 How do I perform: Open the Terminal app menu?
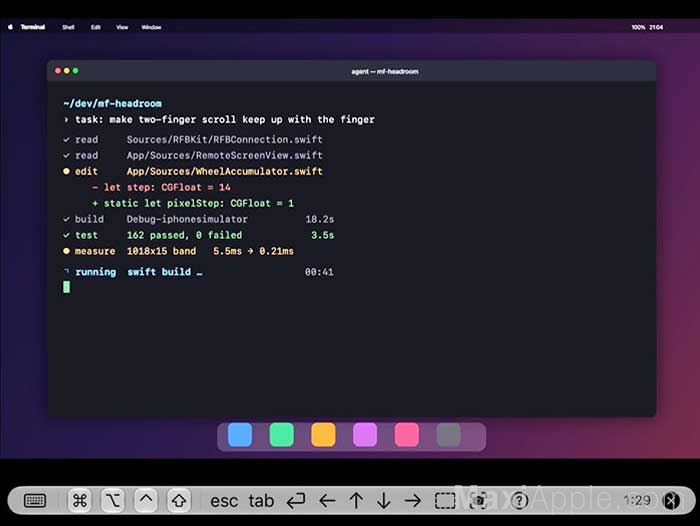(x=33, y=27)
